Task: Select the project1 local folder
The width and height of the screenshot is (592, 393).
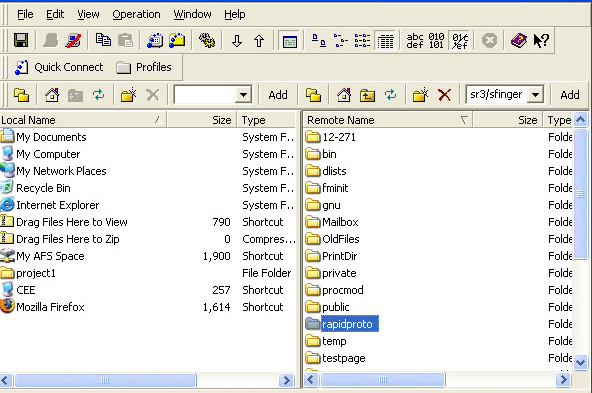Action: tap(28, 273)
